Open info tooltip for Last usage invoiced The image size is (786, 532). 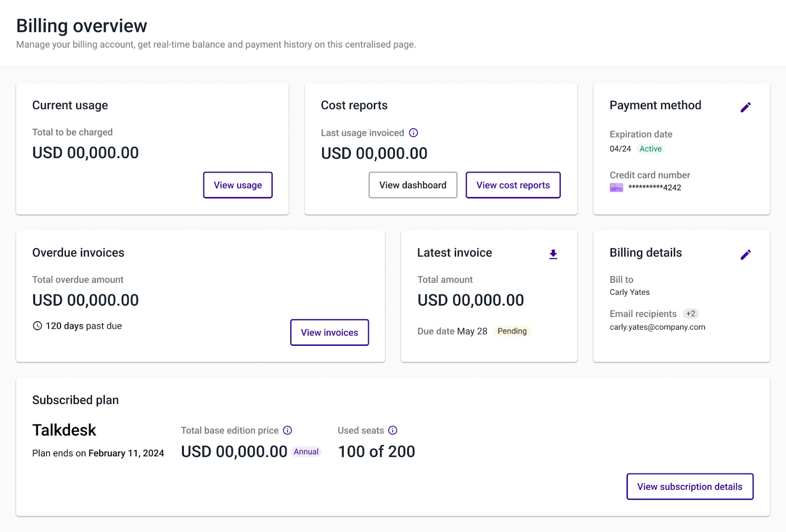click(414, 133)
